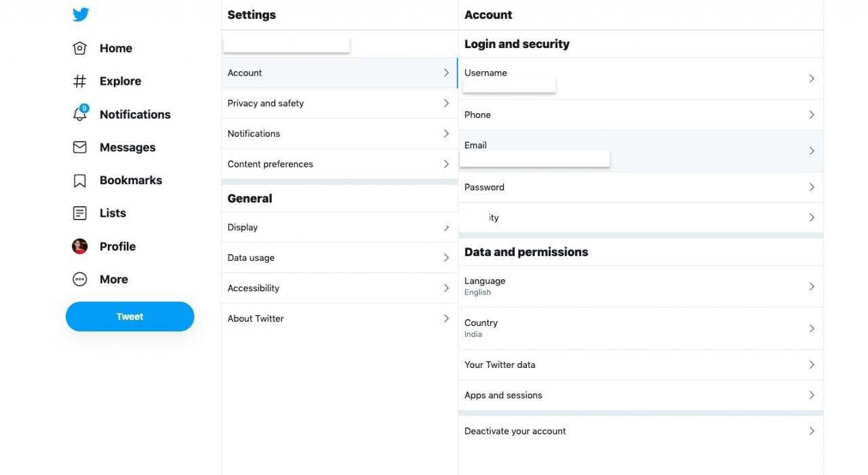Select the Account settings item
Viewport: 868px width, 475px height.
(x=340, y=73)
